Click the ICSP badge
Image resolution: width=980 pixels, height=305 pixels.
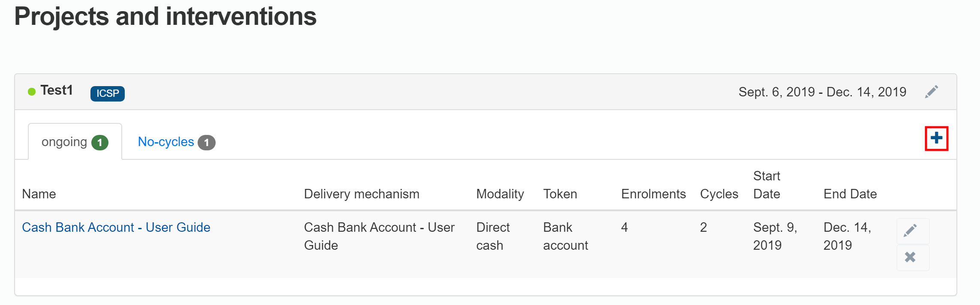tap(107, 93)
